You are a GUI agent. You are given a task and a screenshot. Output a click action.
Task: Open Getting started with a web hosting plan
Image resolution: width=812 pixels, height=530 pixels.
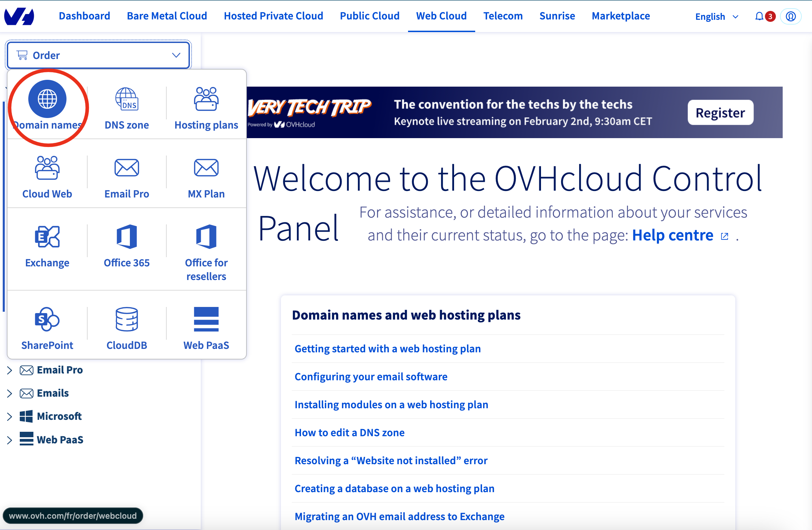388,349
